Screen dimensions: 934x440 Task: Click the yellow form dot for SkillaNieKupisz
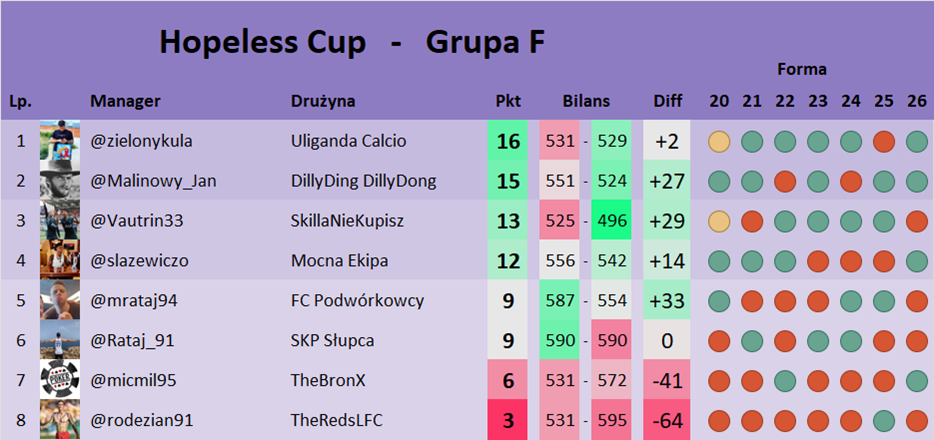719,221
